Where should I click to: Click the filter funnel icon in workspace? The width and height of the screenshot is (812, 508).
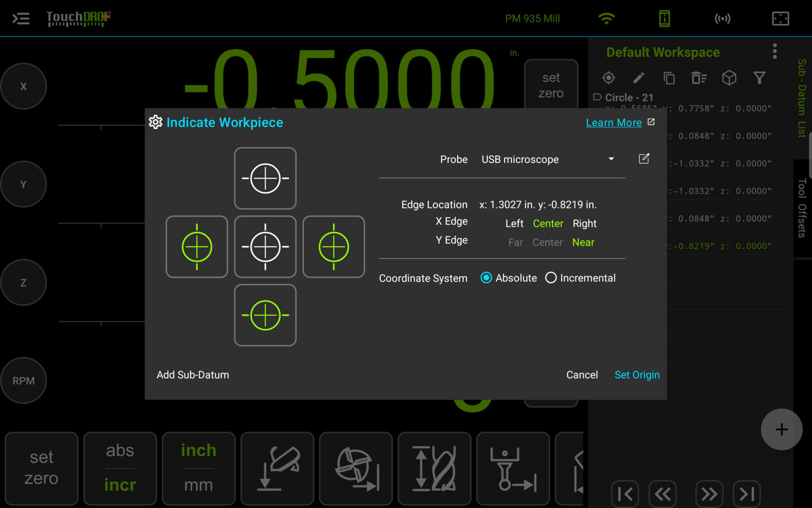point(759,78)
